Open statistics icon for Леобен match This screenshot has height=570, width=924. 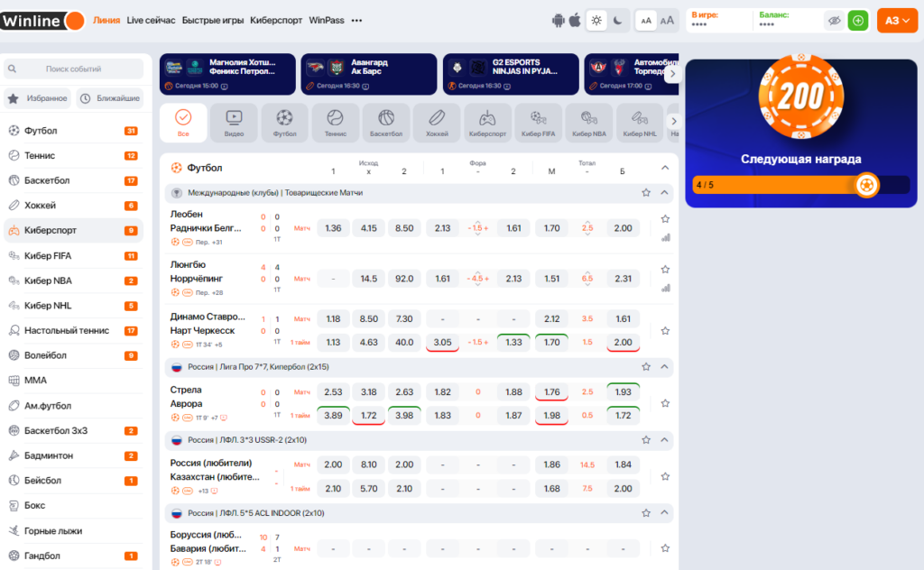[665, 238]
